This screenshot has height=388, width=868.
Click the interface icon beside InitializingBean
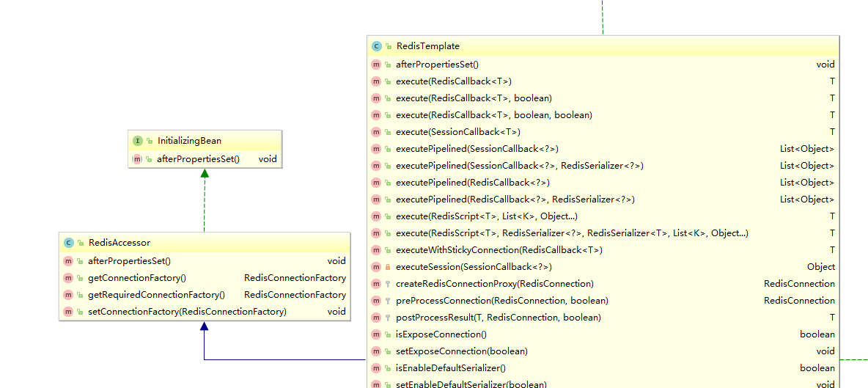point(137,141)
